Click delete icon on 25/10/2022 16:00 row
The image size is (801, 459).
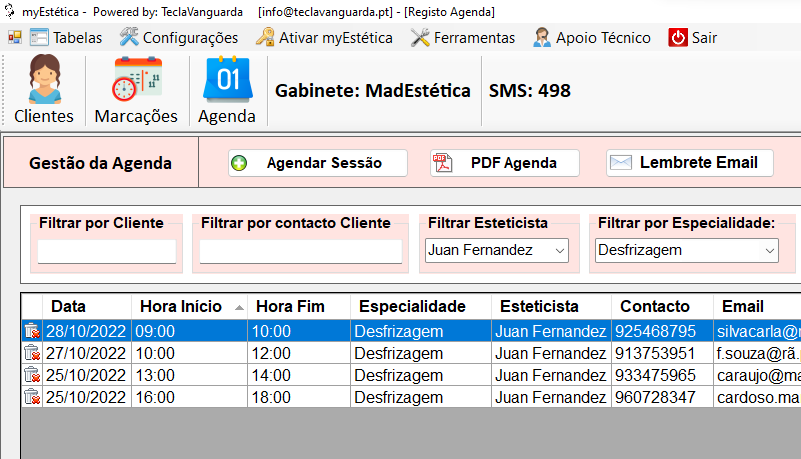click(32, 397)
